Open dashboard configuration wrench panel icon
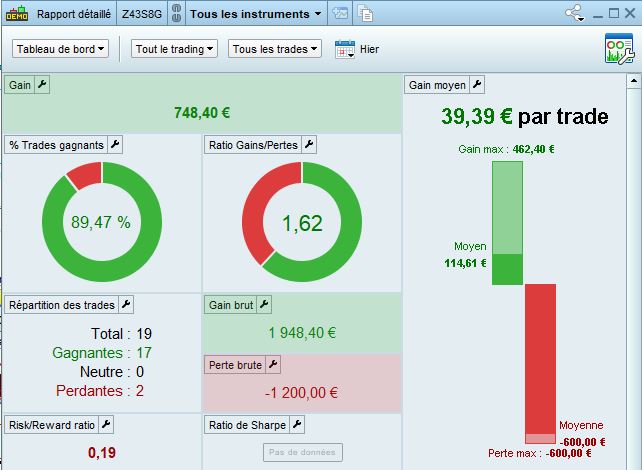Image resolution: width=642 pixels, height=470 pixels. point(619,49)
